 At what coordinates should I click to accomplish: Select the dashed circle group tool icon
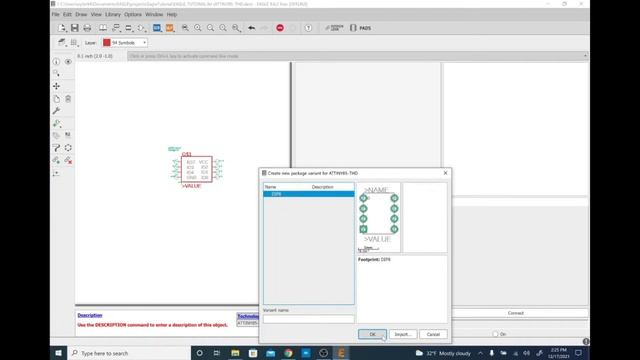pos(68,148)
